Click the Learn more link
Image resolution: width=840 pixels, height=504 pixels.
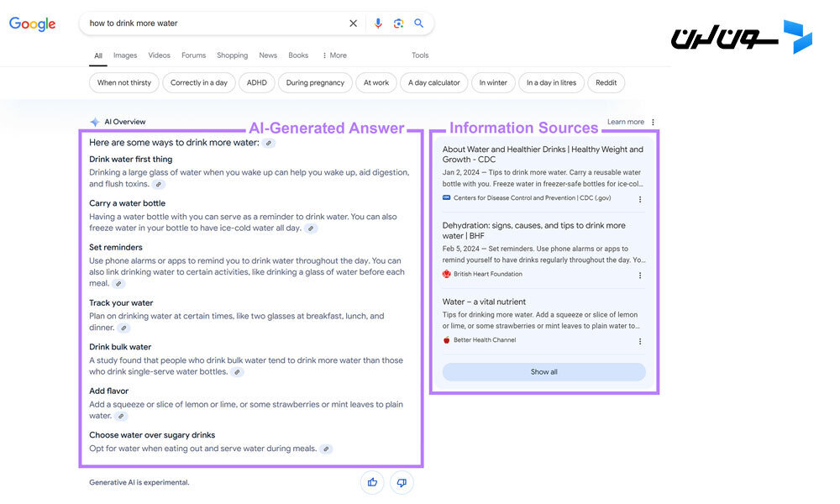click(626, 122)
